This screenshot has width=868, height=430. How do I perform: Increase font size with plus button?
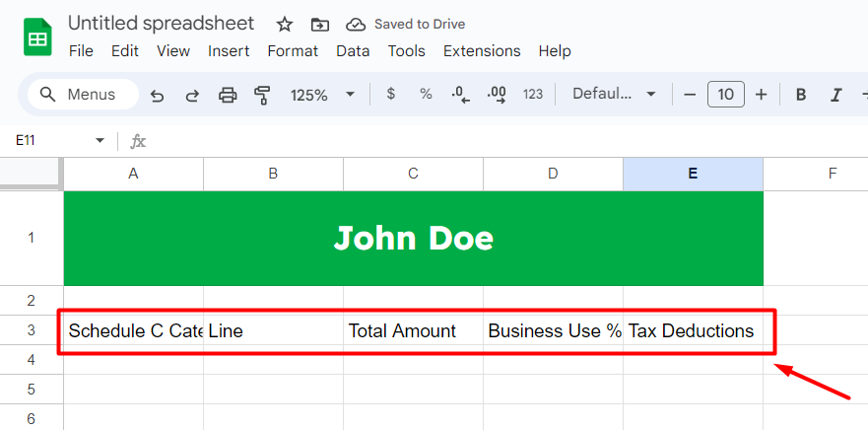tap(762, 95)
